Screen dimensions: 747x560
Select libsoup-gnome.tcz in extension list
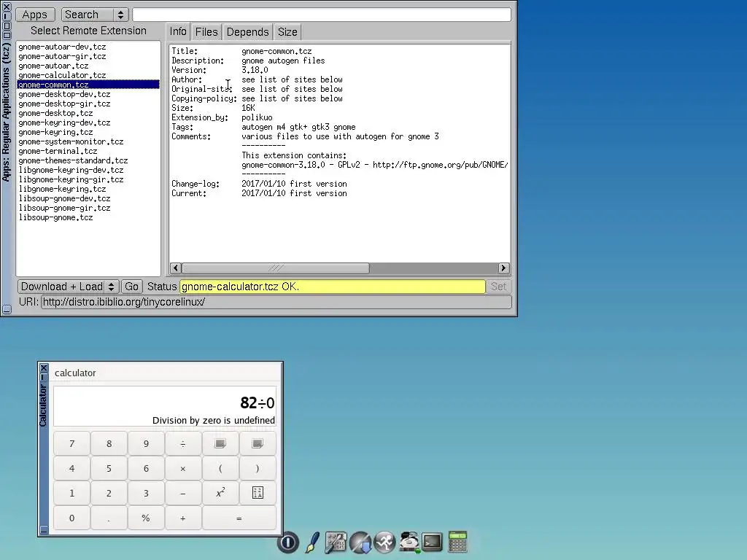(x=88, y=217)
